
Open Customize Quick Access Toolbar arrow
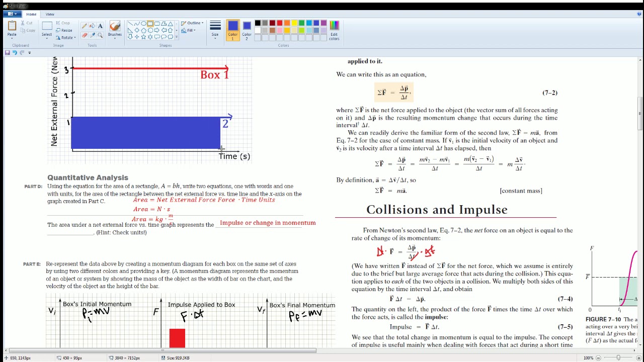tap(29, 52)
